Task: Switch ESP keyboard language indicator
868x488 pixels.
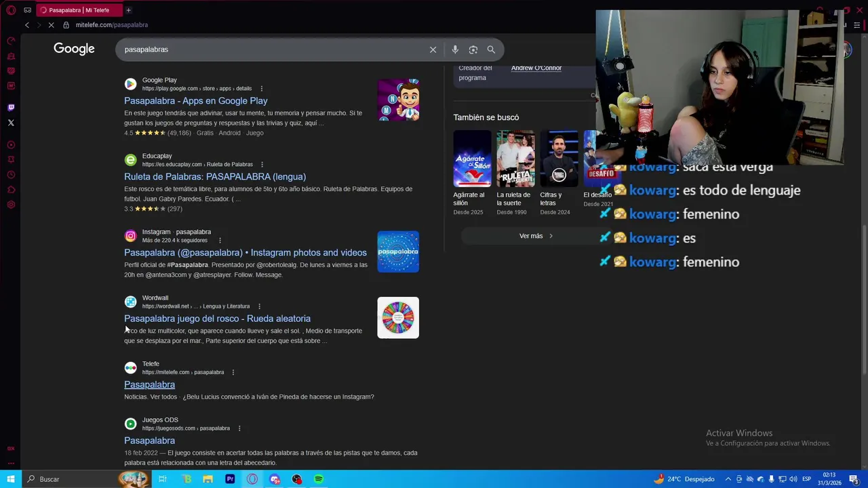Action: pos(807,479)
